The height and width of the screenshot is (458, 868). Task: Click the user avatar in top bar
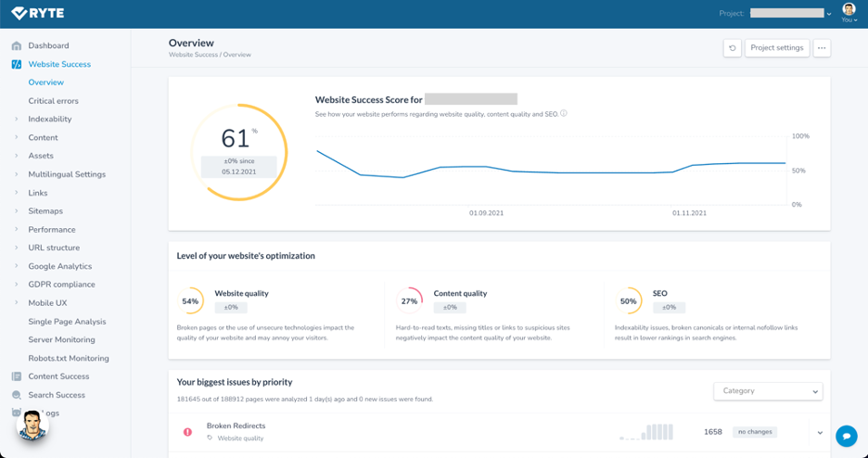coord(849,10)
